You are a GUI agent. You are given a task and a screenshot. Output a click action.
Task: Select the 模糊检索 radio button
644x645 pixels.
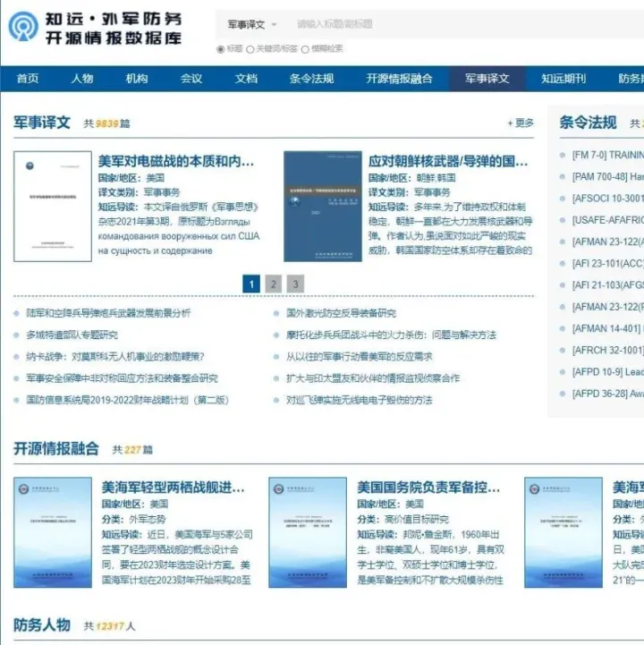(x=305, y=49)
